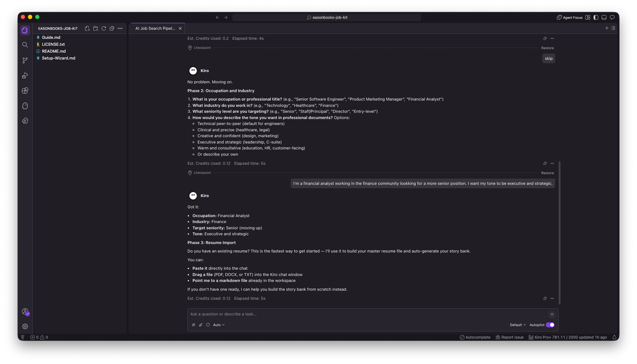The width and height of the screenshot is (637, 364).
Task: Open Guide.md in the explorer
Action: pyautogui.click(x=51, y=37)
